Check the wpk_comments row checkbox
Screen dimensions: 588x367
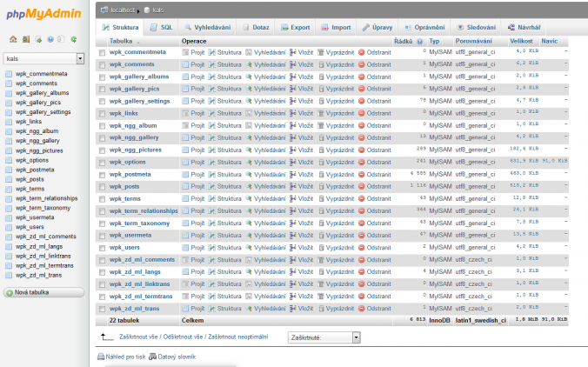pyautogui.click(x=102, y=65)
